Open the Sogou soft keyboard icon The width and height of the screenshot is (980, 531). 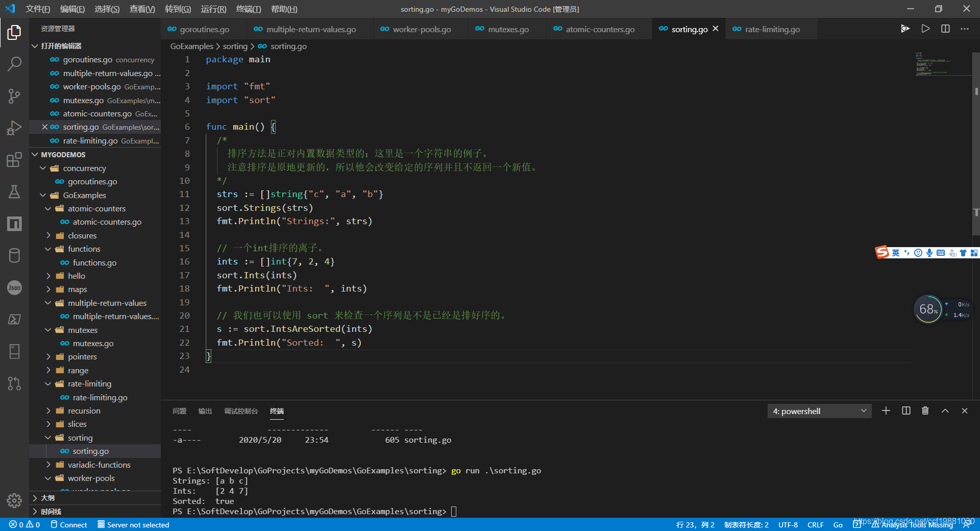click(941, 253)
